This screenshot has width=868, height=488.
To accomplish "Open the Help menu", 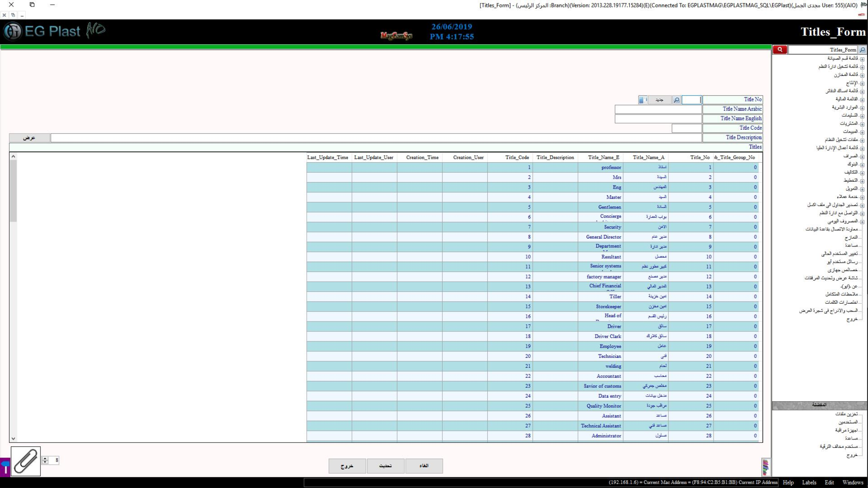I will [x=788, y=482].
